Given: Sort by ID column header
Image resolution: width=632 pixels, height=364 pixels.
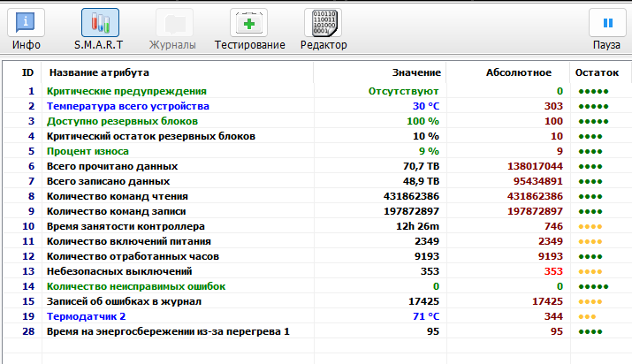Looking at the screenshot, I should click(x=27, y=72).
